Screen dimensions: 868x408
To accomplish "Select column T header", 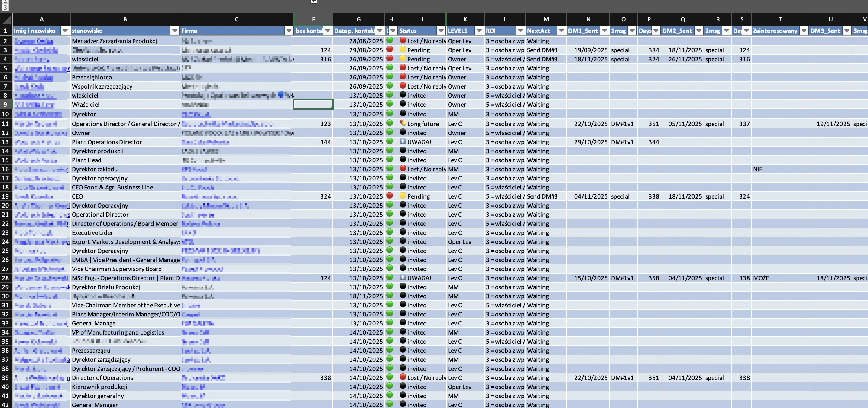I will [780, 19].
